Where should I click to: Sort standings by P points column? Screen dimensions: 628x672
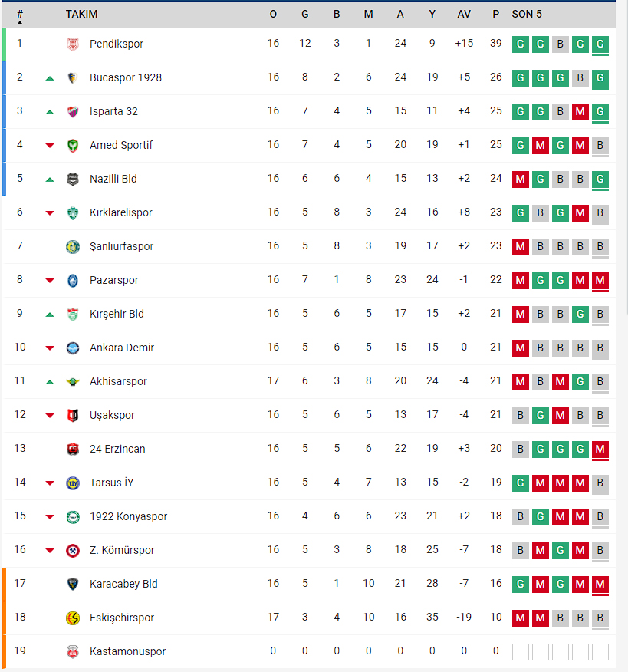(x=495, y=14)
